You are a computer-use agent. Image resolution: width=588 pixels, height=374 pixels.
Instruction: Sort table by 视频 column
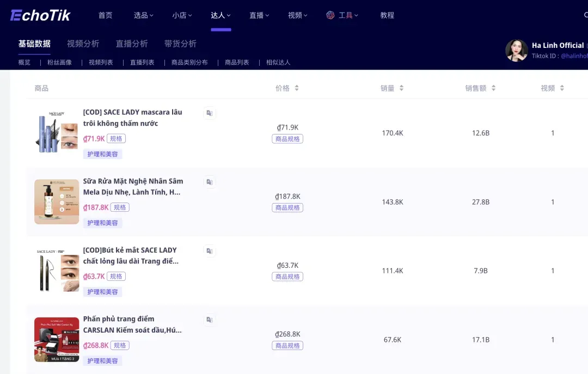click(x=552, y=88)
